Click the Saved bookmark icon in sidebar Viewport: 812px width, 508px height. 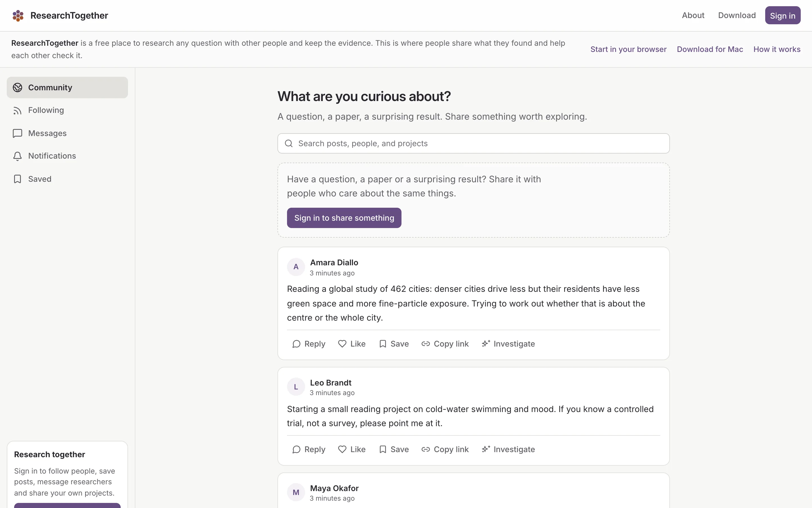17,179
